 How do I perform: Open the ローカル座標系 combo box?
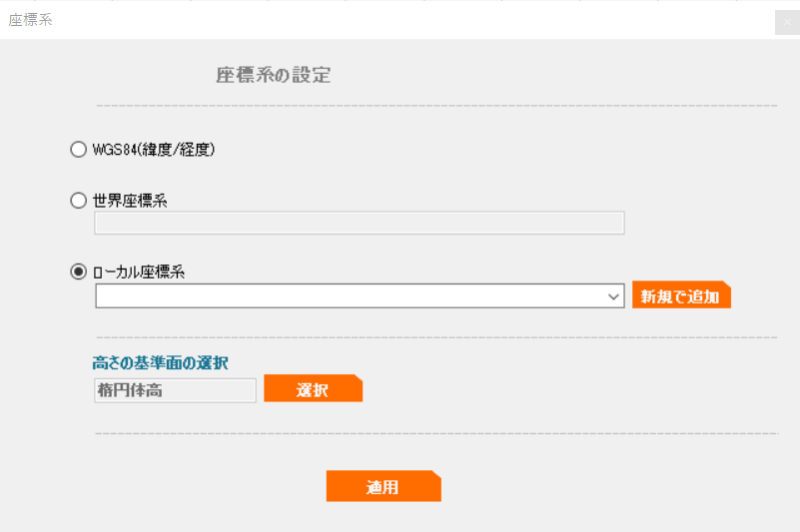pos(360,295)
